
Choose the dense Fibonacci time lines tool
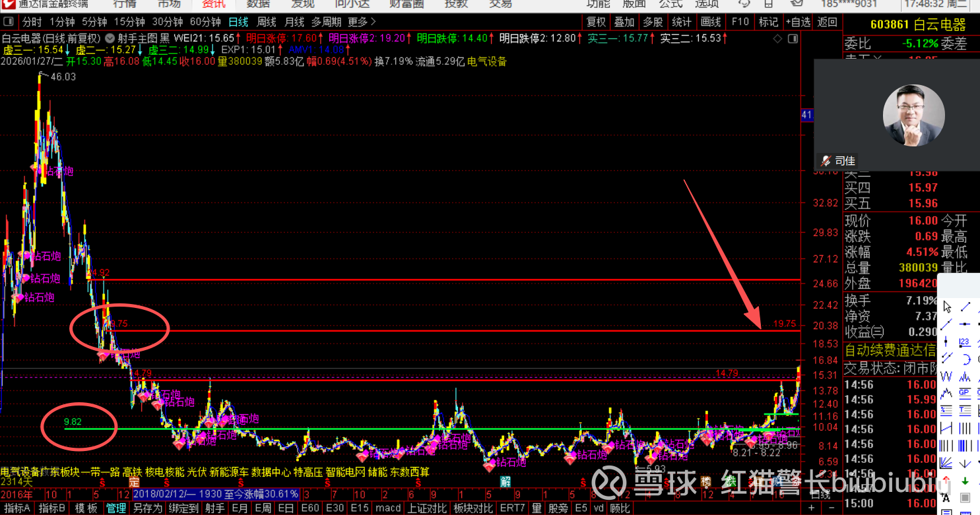point(965,445)
